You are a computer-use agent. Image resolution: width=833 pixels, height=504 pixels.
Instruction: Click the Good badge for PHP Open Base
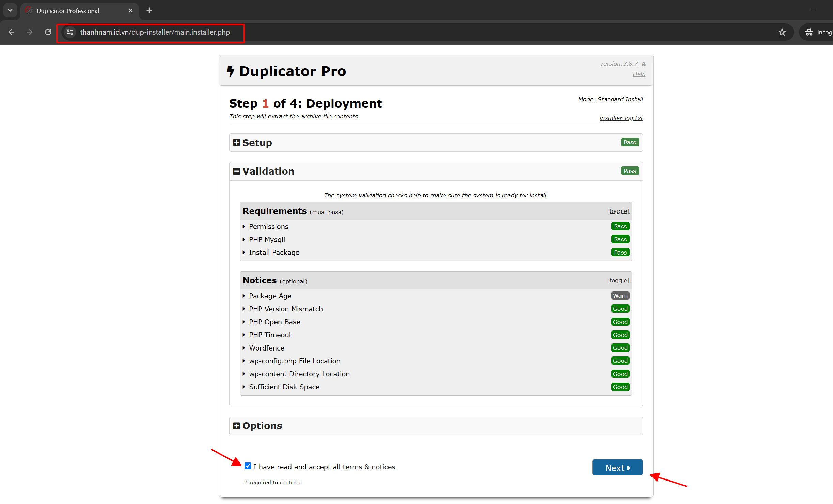pyautogui.click(x=620, y=322)
